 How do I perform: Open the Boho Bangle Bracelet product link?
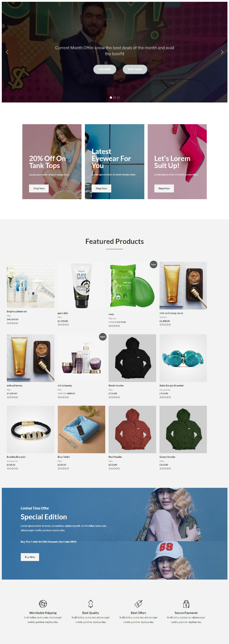[x=172, y=386]
